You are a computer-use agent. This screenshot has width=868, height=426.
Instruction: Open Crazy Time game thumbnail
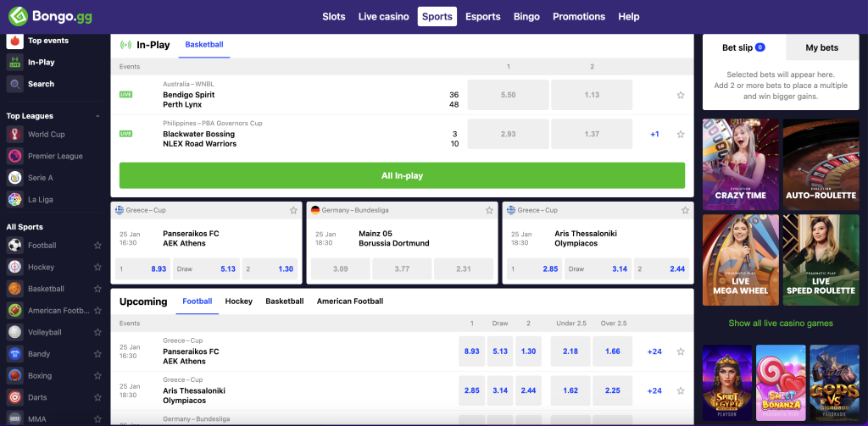741,164
